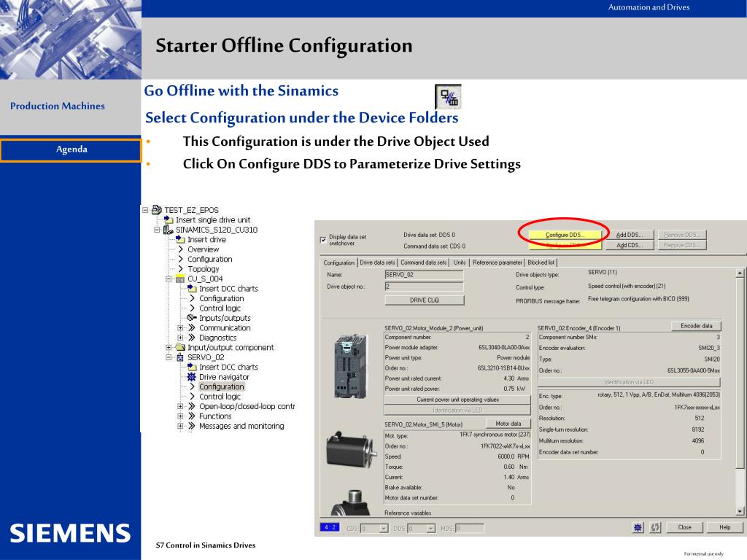Click the Drive object no. field
Screen dimensions: 747x560
tap(424, 286)
